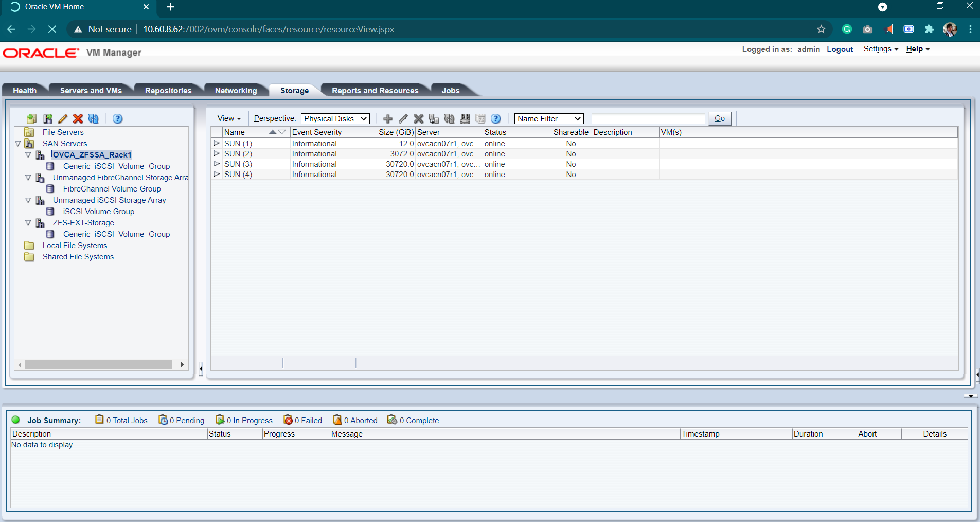
Task: Click the Failed jobs icon
Action: pos(288,420)
